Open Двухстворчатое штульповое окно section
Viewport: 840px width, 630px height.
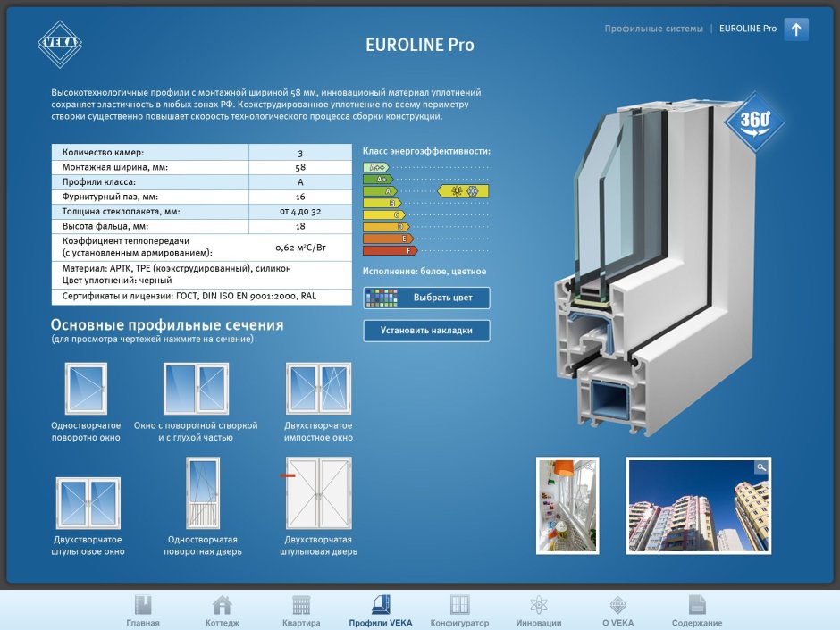point(88,503)
